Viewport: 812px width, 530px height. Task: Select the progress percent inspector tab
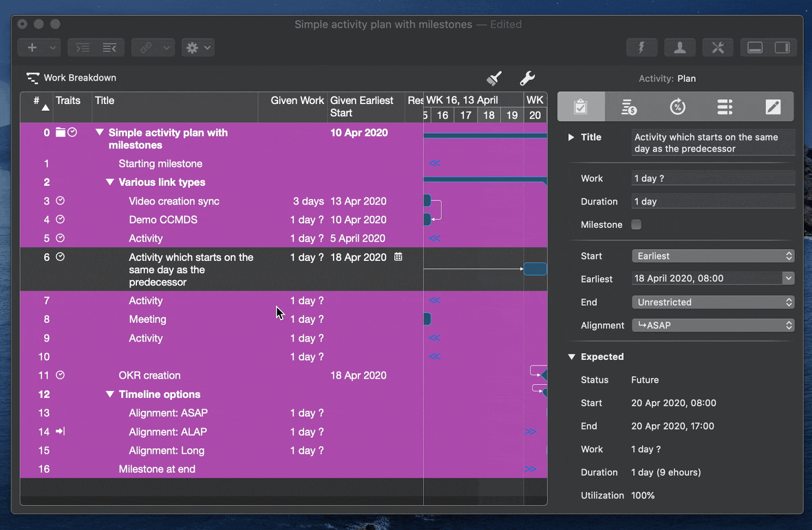point(678,107)
